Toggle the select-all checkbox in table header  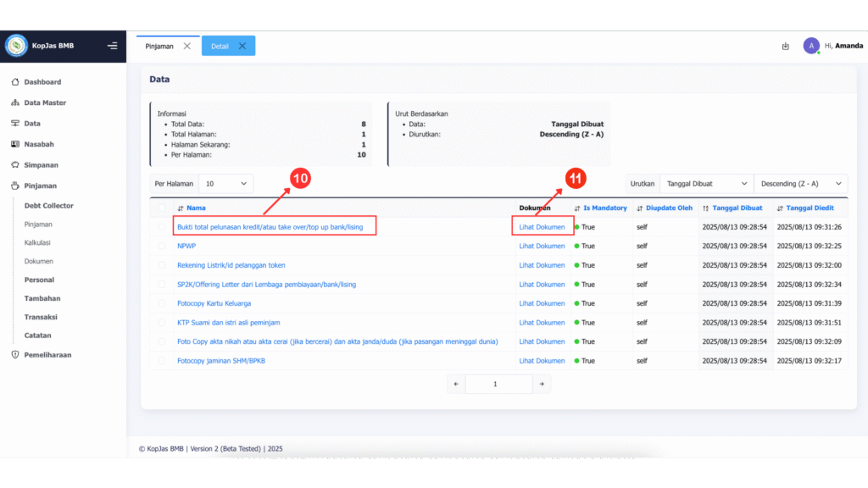pyautogui.click(x=162, y=208)
